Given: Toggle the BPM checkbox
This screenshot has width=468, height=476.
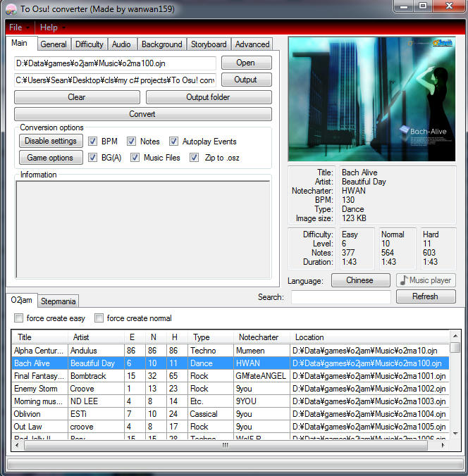Looking at the screenshot, I should [93, 141].
